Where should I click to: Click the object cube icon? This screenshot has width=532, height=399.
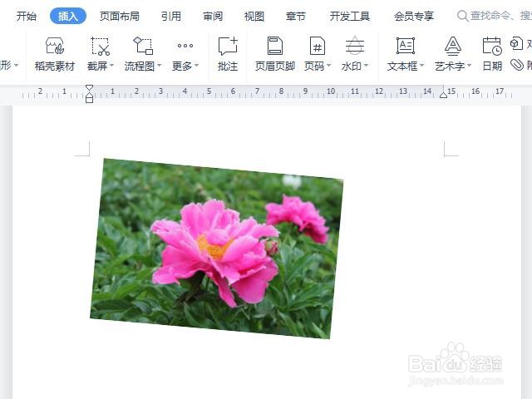click(516, 43)
